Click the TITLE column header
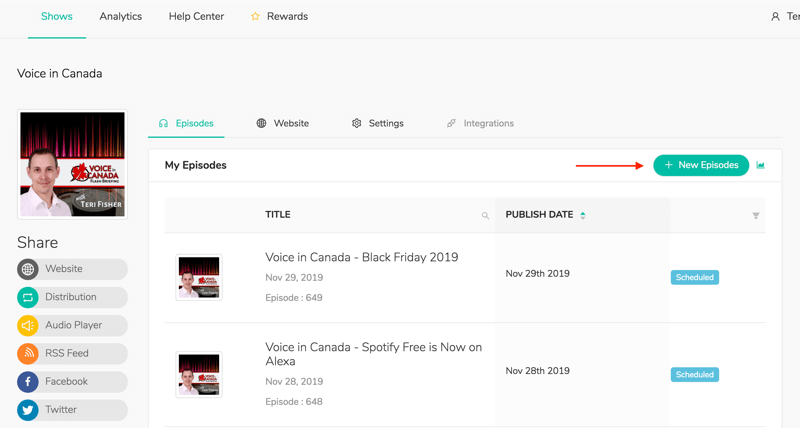Screen dimensions: 800x428 pos(278,215)
